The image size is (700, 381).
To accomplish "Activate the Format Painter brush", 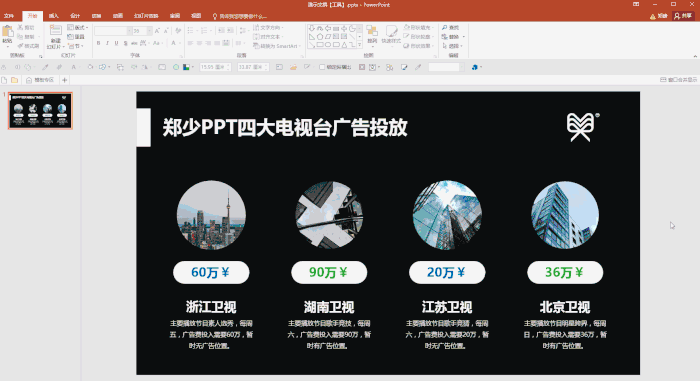I will [21, 46].
